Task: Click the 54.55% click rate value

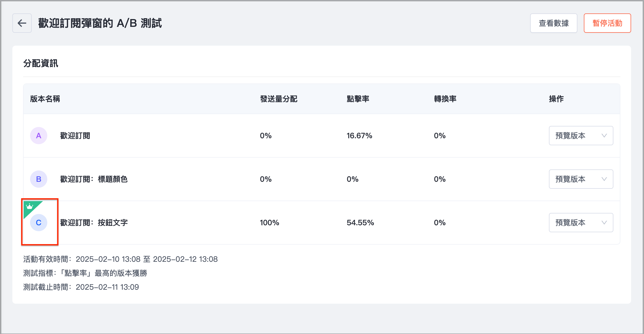Action: (x=360, y=223)
